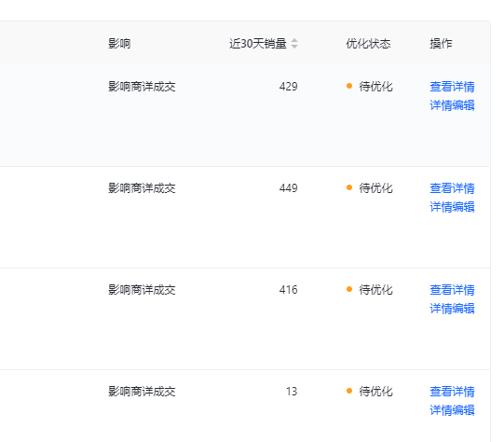The width and height of the screenshot is (504, 442).
Task: Open 查看详情 for the 449 sales row
Action: point(452,188)
